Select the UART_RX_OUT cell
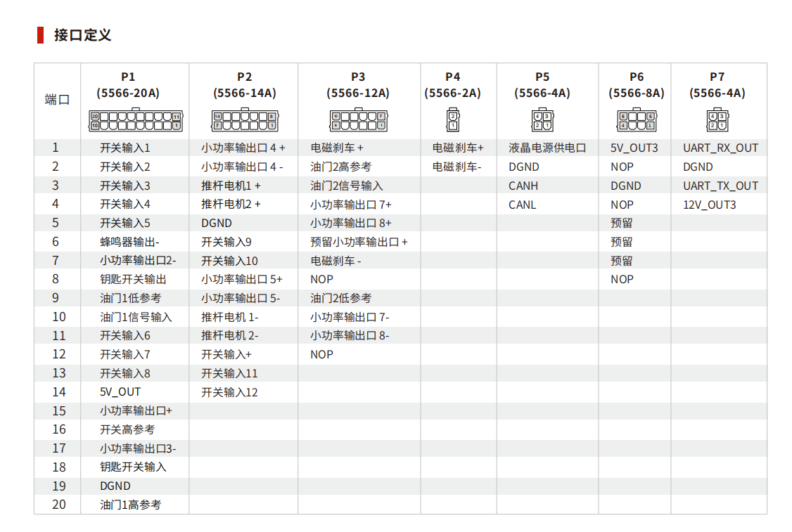Screen dimensions: 792x532 pos(720,148)
